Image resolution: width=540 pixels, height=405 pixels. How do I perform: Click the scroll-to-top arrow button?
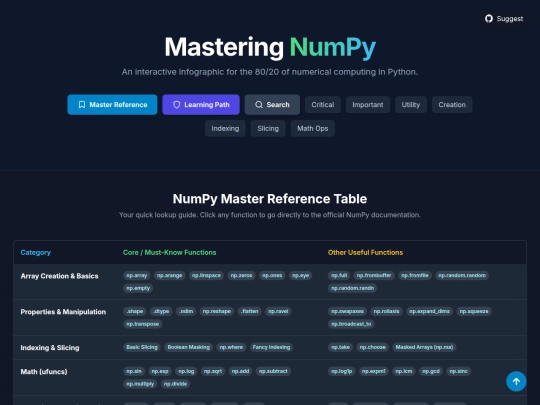pos(516,381)
